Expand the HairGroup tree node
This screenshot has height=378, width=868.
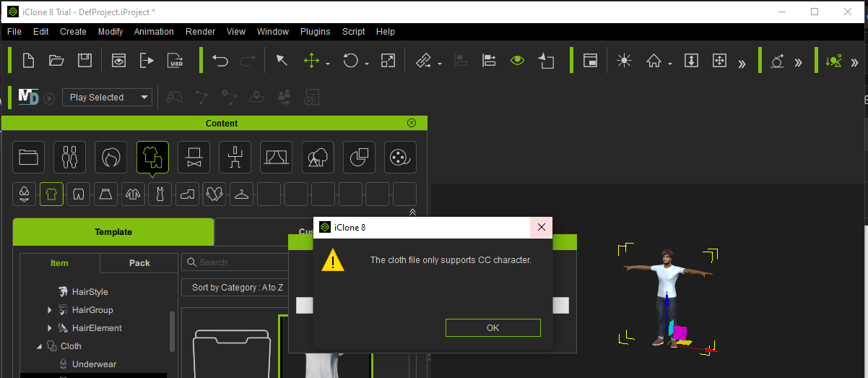click(50, 310)
